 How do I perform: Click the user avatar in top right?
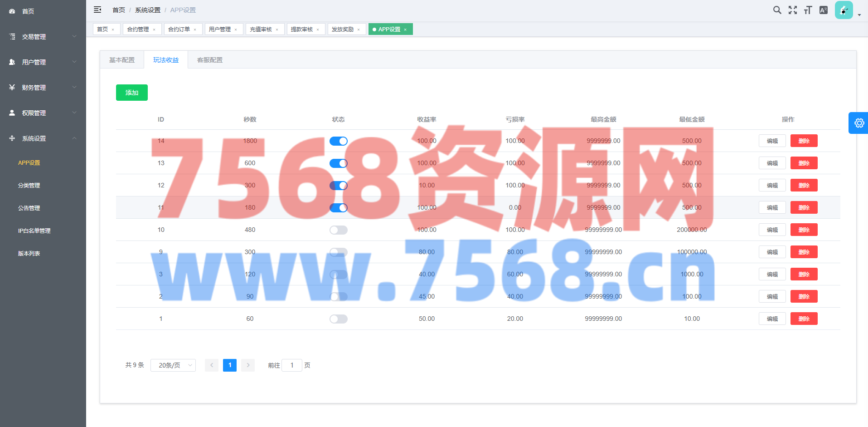click(844, 10)
